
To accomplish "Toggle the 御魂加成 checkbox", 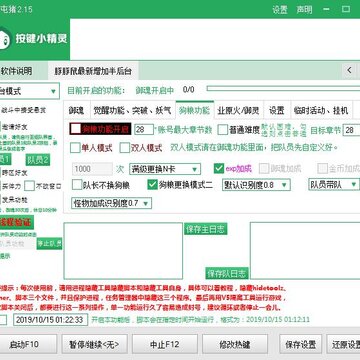I will pos(264,169).
